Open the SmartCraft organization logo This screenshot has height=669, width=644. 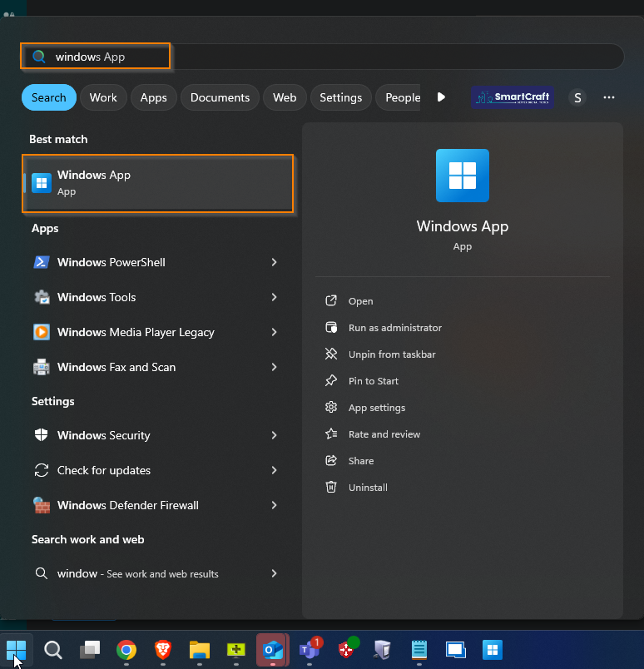[x=513, y=97]
